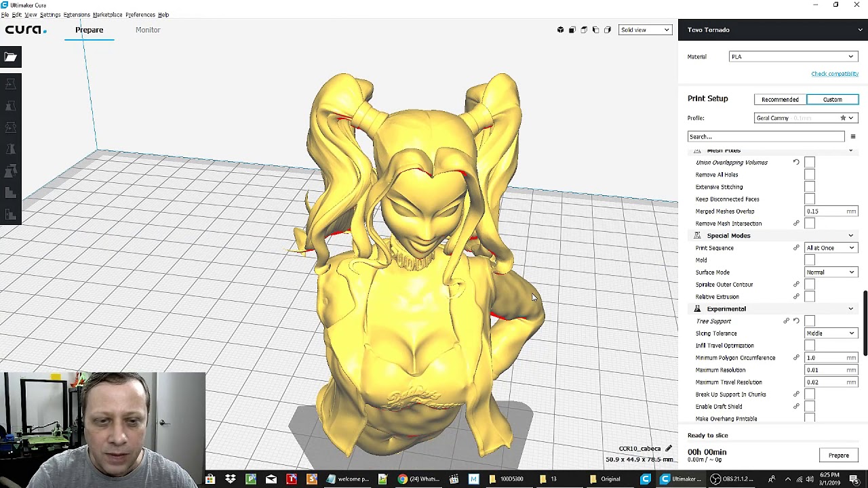
Task: Switch to the Monitor tab
Action: click(148, 30)
